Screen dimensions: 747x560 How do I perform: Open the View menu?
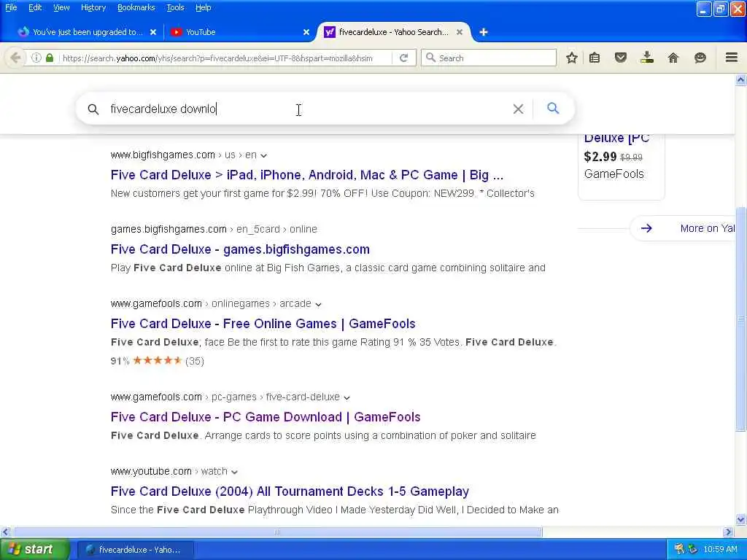(x=61, y=7)
